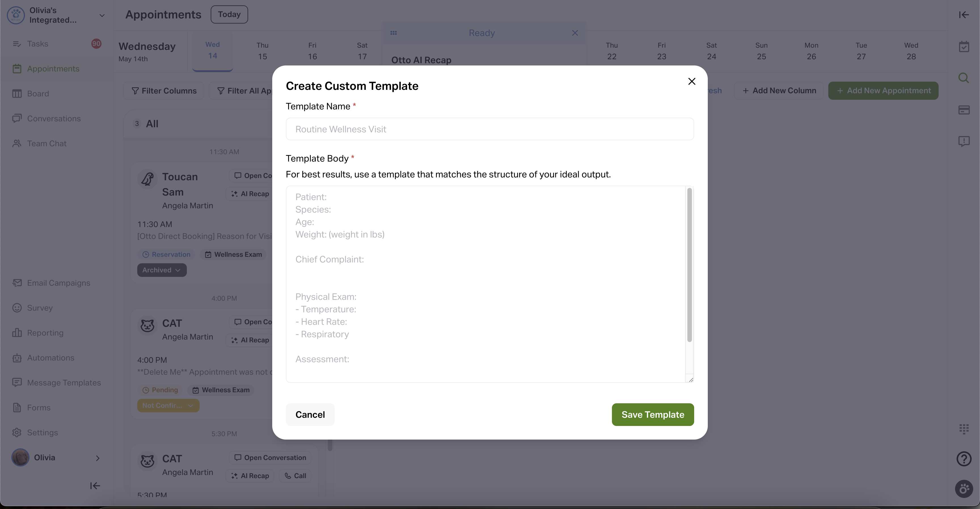Screen dimensions: 980x509
Task: Click the clinic logo in top left
Action: [x=16, y=15]
